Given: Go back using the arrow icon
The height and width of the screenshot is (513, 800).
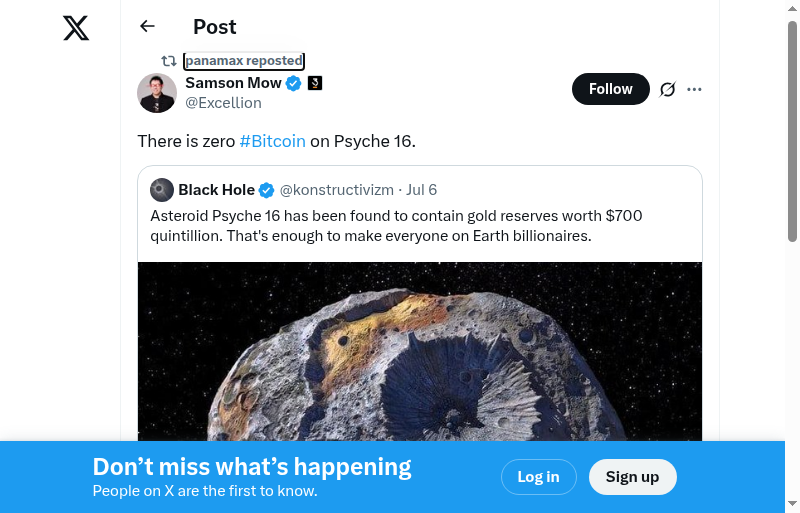Looking at the screenshot, I should tap(148, 27).
